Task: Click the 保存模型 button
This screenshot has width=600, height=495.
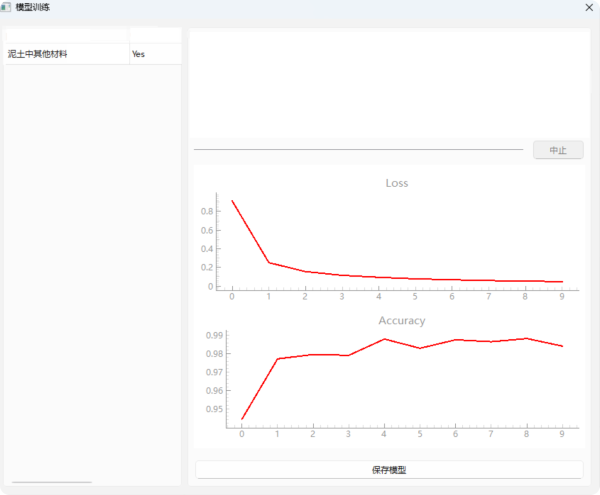Action: (x=388, y=469)
